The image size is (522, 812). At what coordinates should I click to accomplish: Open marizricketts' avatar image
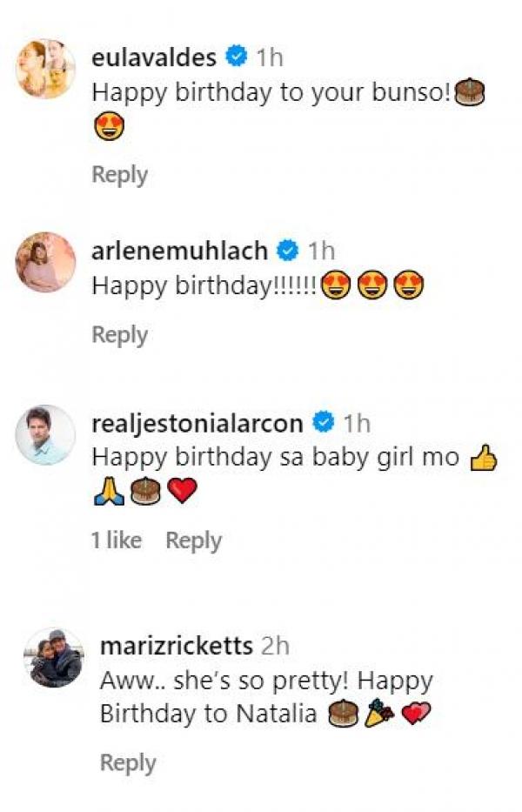point(55,658)
